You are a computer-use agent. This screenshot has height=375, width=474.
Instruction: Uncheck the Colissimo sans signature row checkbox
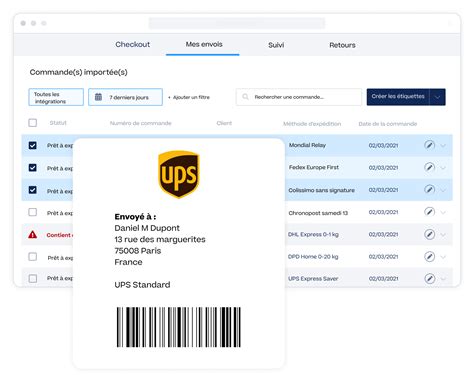coord(33,190)
